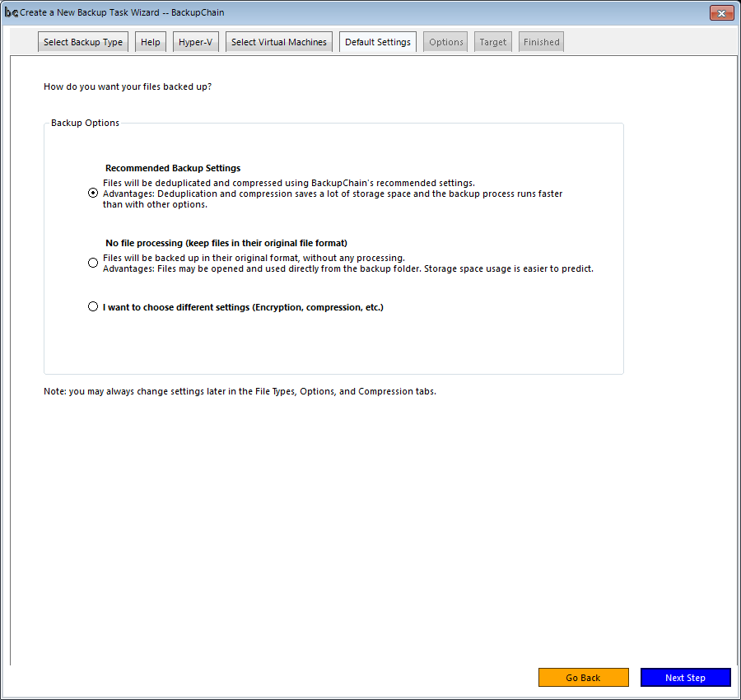Enable the choose different settings radio option
This screenshot has width=741, height=700.
tap(93, 307)
